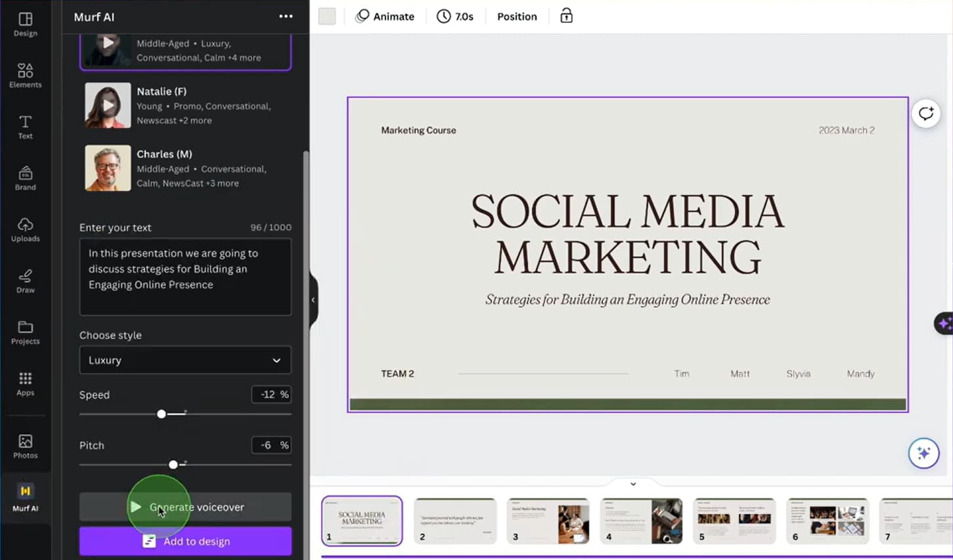Viewport: 953px width, 560px height.
Task: Open the Uploads panel
Action: pos(25,229)
